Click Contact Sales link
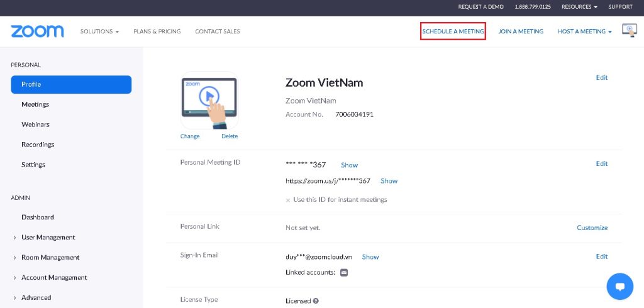The width and height of the screenshot is (644, 308). click(218, 31)
